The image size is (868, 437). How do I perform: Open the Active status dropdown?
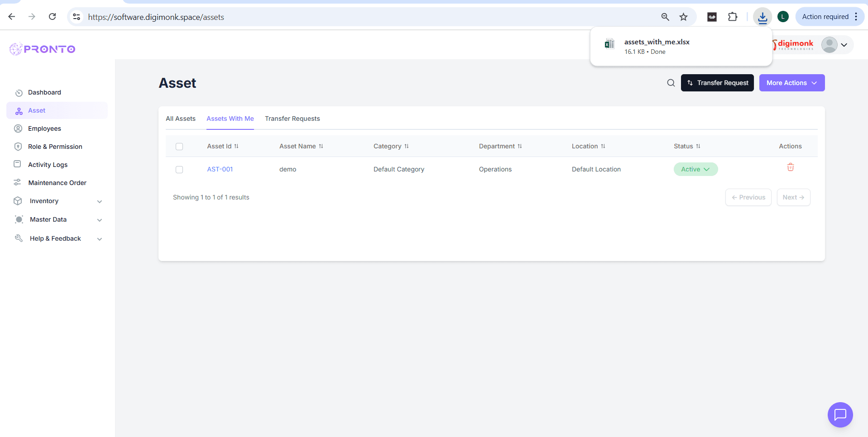click(695, 169)
